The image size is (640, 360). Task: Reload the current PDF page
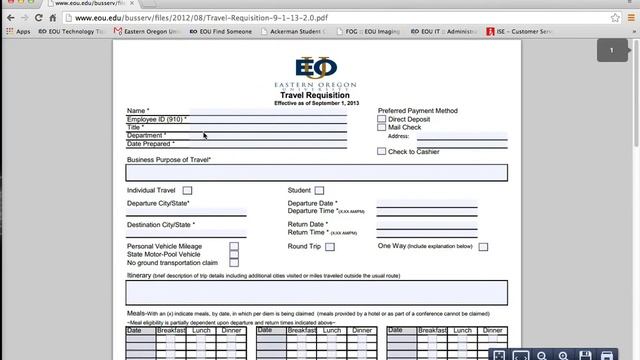point(39,18)
